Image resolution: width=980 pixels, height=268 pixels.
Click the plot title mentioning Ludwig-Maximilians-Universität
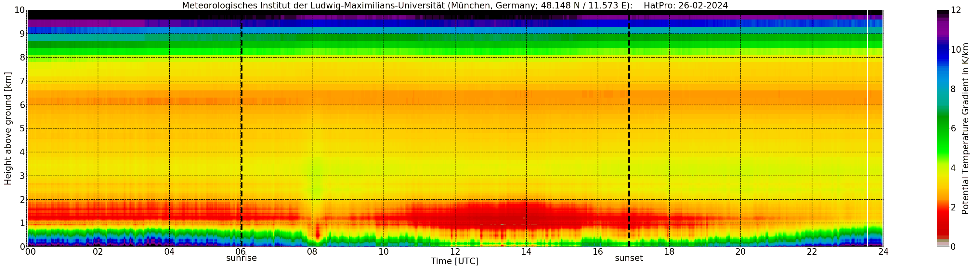click(455, 5)
